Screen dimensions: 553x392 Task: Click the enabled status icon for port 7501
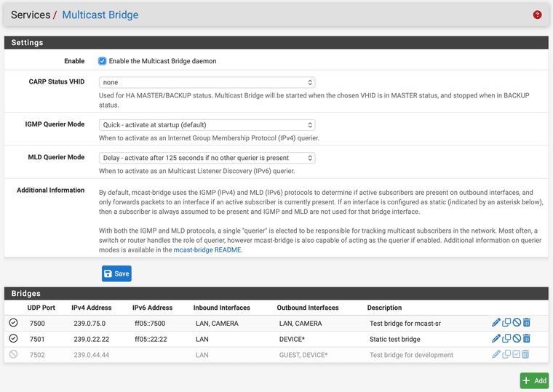click(x=13, y=339)
